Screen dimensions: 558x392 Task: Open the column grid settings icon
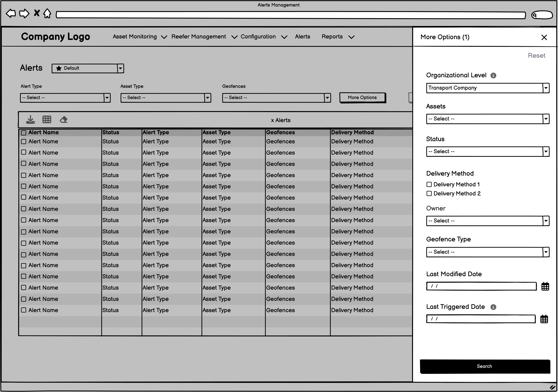click(x=47, y=119)
